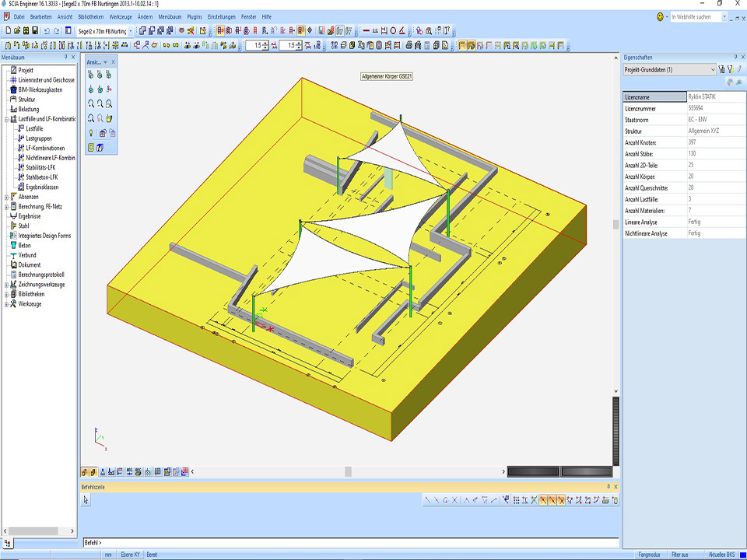747x560 pixels.
Task: Click the light bulb icon in view palette
Action: [x=91, y=133]
